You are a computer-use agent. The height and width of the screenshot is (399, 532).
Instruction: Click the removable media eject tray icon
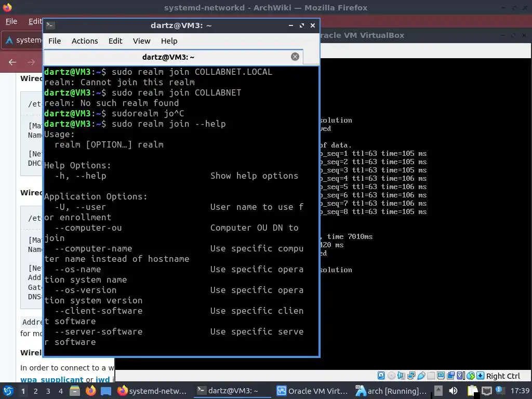(438, 391)
